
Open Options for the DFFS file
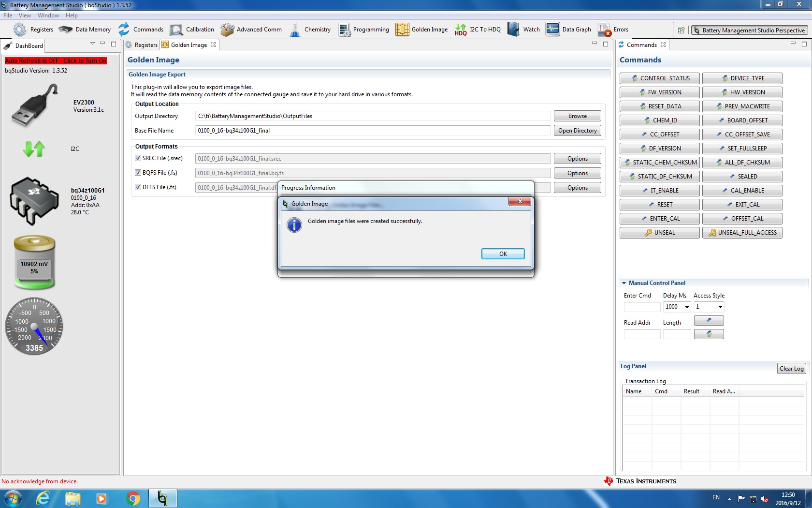click(578, 188)
